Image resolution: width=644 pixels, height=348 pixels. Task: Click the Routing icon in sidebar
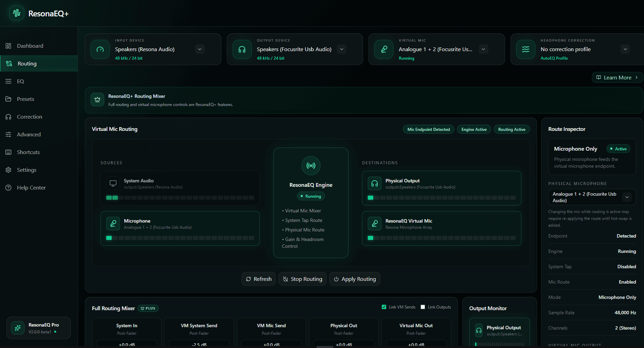[x=9, y=63]
